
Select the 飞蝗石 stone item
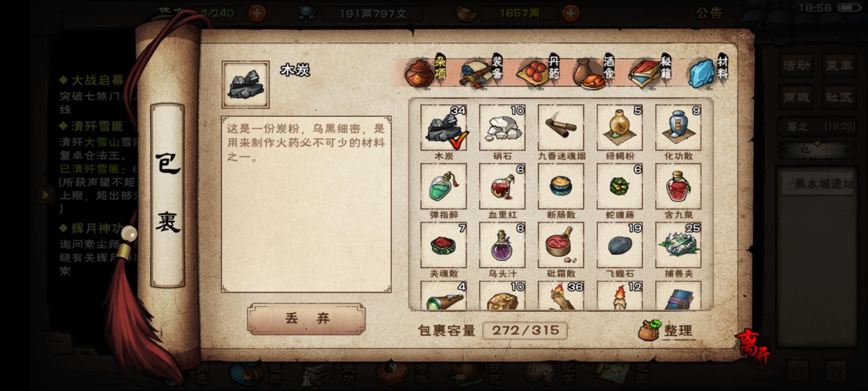tap(620, 245)
